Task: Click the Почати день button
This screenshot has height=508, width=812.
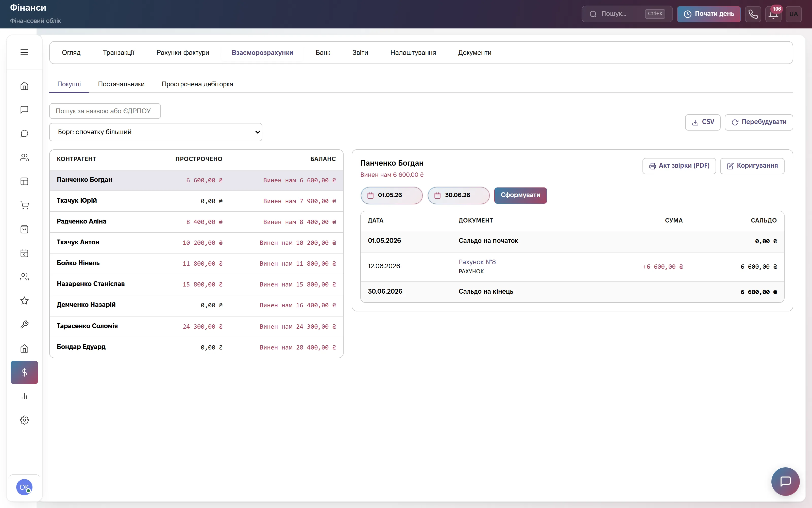Action: click(709, 14)
